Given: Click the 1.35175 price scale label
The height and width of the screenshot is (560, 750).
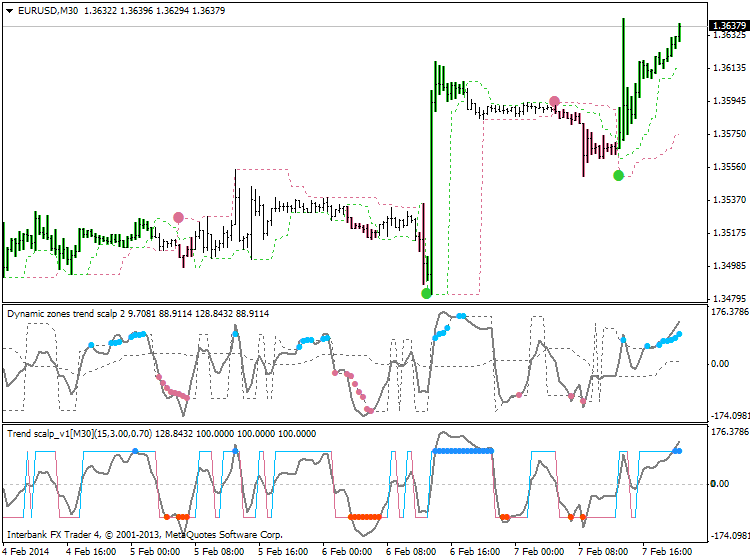Looking at the screenshot, I should pos(729,233).
